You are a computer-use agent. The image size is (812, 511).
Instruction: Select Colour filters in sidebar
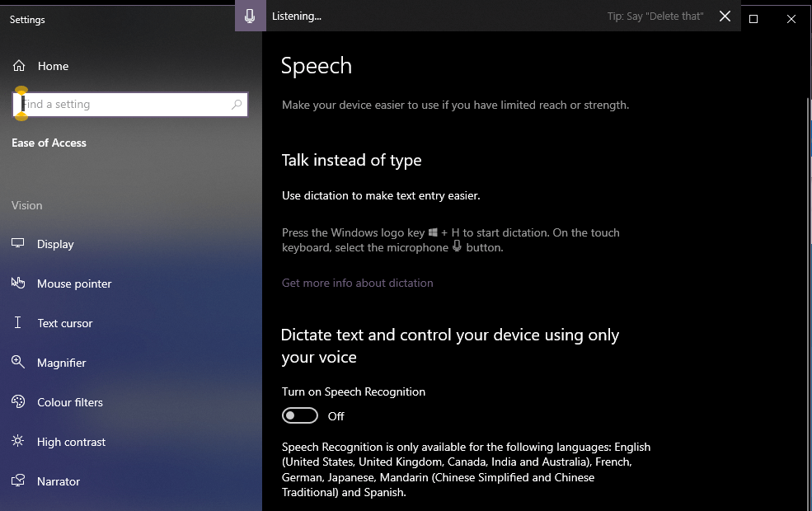[70, 402]
